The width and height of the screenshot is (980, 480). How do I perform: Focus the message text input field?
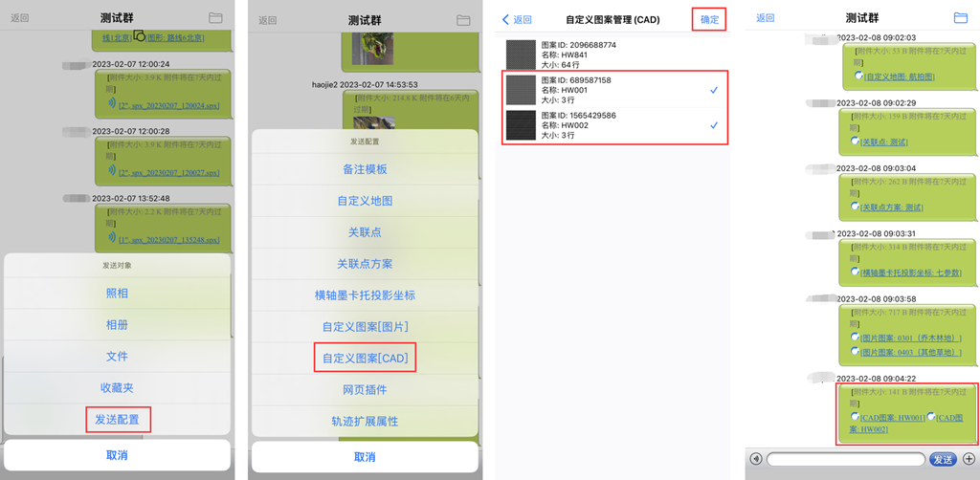[x=846, y=459]
